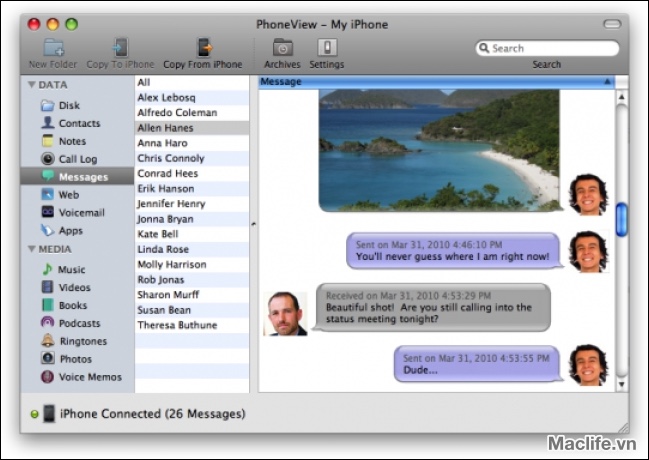Select the Messages speech bubble icon
Screen dimensions: 649x460
[x=48, y=176]
